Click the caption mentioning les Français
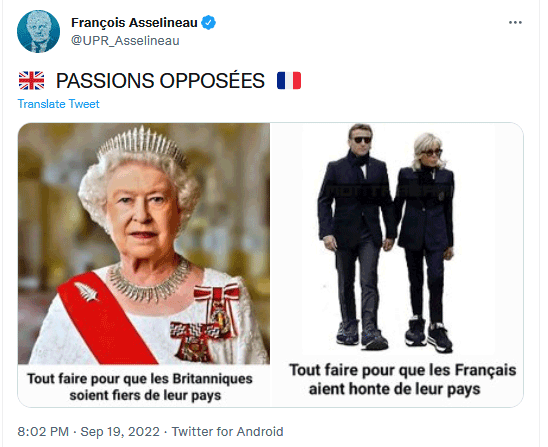The height and width of the screenshot is (447, 548). 403,380
